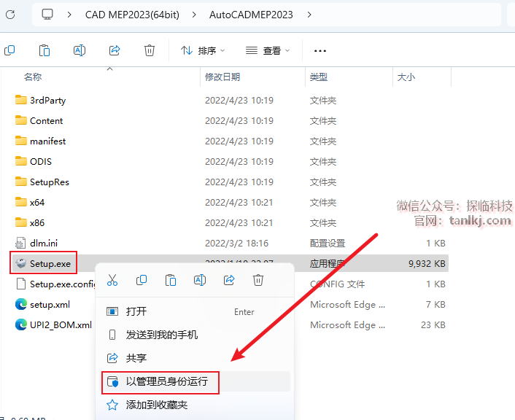The image size is (515, 420).
Task: Click the Rename icon in the toolbar
Action: click(80, 50)
